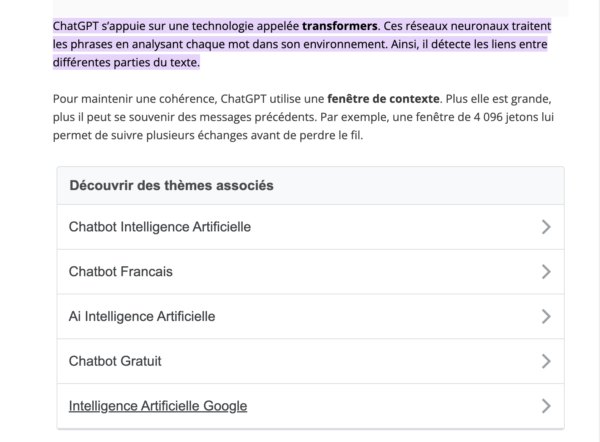Follow the underlined Intelligence Artificielle Google link
The image size is (600, 442).
pos(158,406)
